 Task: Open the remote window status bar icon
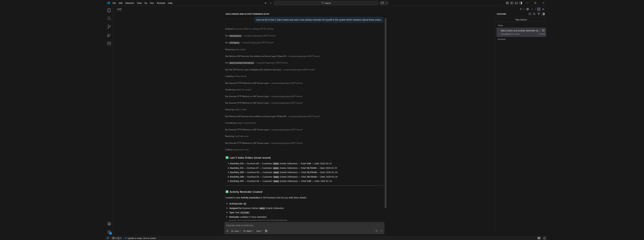pyautogui.click(x=108, y=238)
